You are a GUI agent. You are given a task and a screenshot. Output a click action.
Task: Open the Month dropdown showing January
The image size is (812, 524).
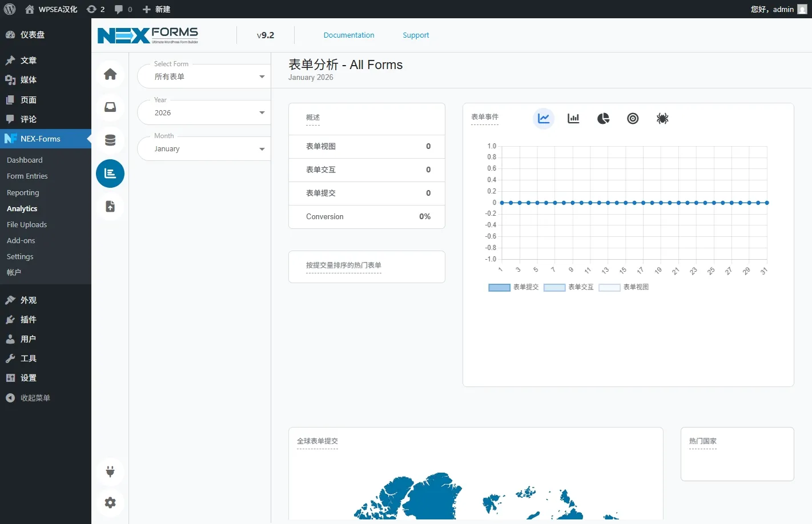click(204, 149)
